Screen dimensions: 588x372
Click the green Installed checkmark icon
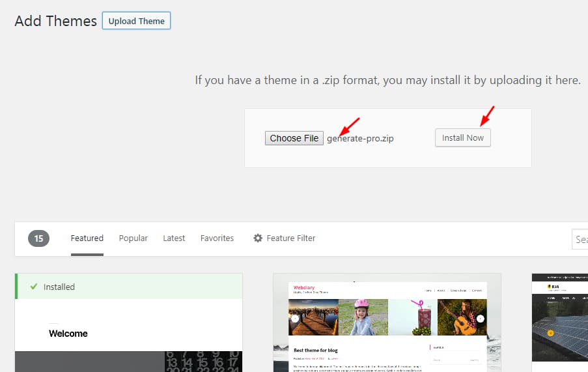34,287
